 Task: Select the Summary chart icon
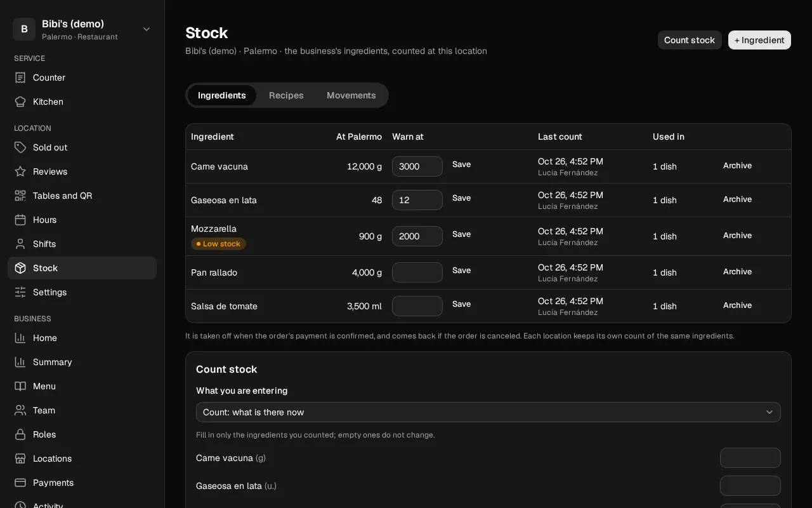[20, 362]
